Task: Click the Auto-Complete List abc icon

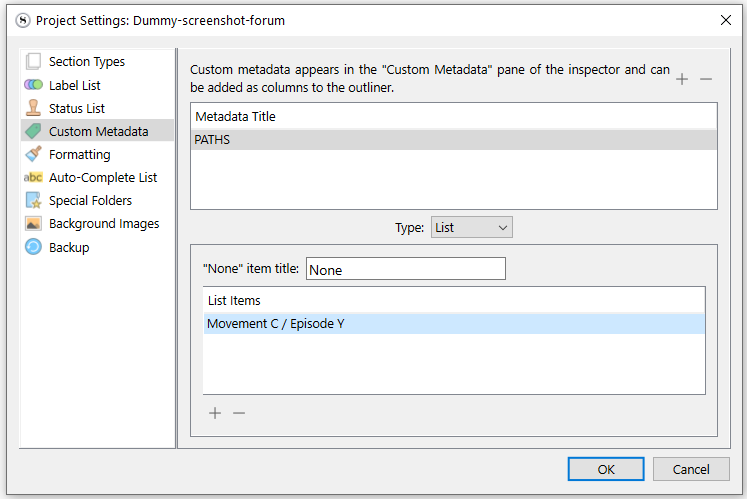Action: tap(33, 177)
